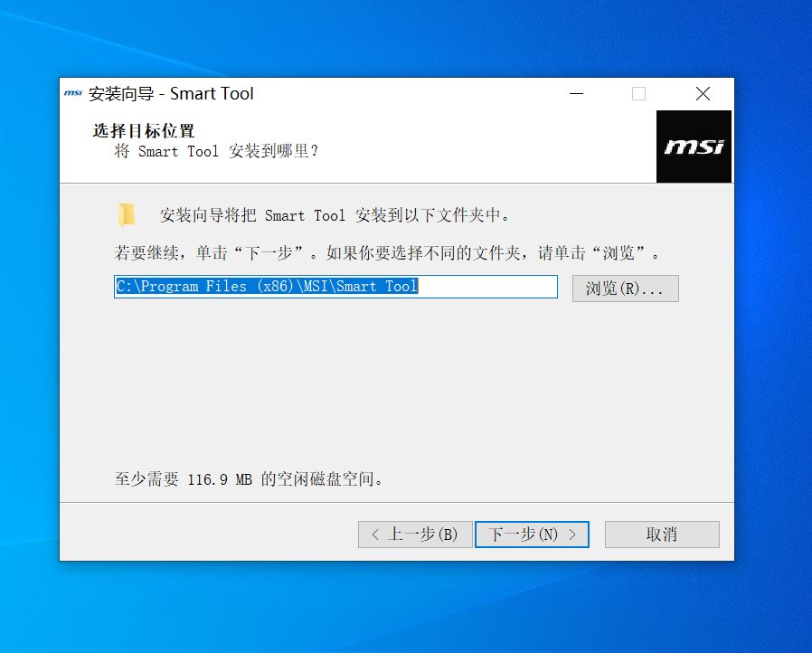Click the 选择目标位置 heading
This screenshot has width=812, height=653.
pyautogui.click(x=144, y=131)
